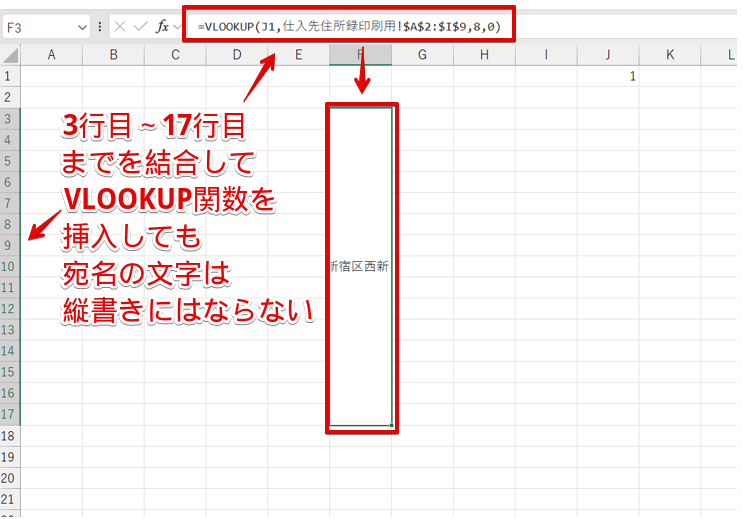Click the Cancel (X) formula button
Screen dimensions: 743x519
[x=120, y=27]
